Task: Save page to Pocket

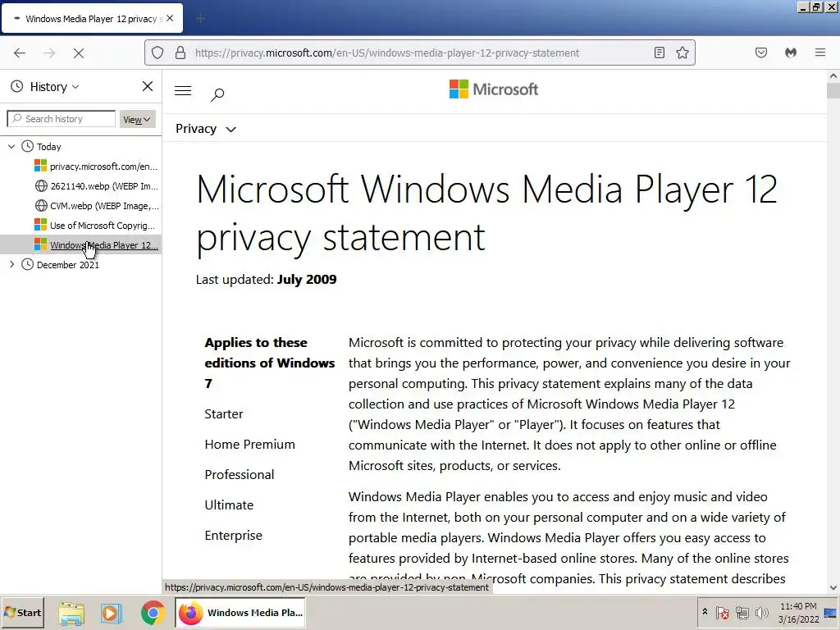Action: tap(760, 52)
